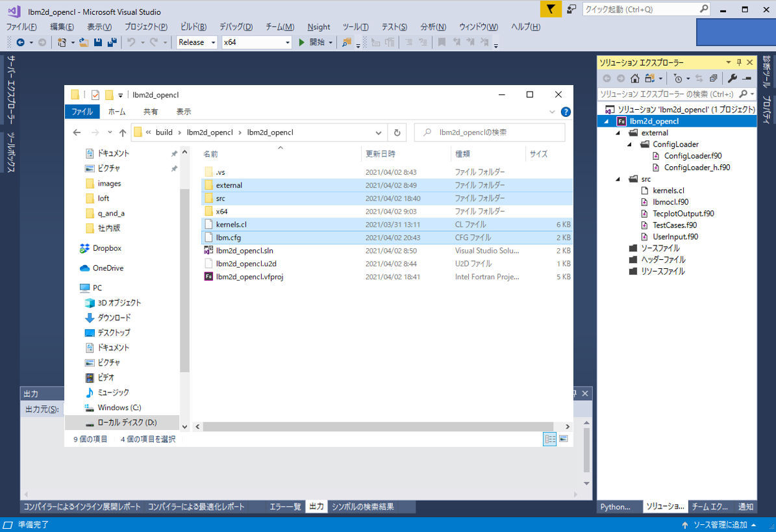Click the Explorer refresh button
The height and width of the screenshot is (532, 776).
[397, 133]
